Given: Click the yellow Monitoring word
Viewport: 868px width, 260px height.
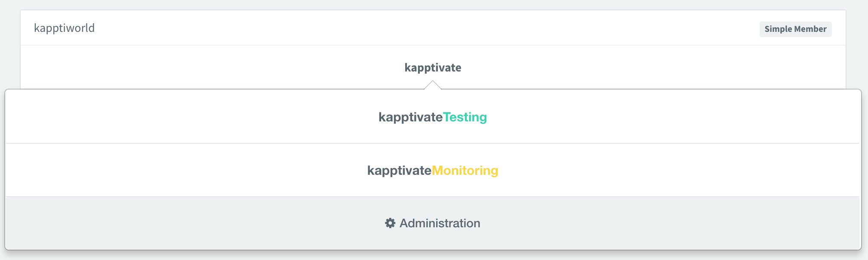Looking at the screenshot, I should [x=465, y=170].
